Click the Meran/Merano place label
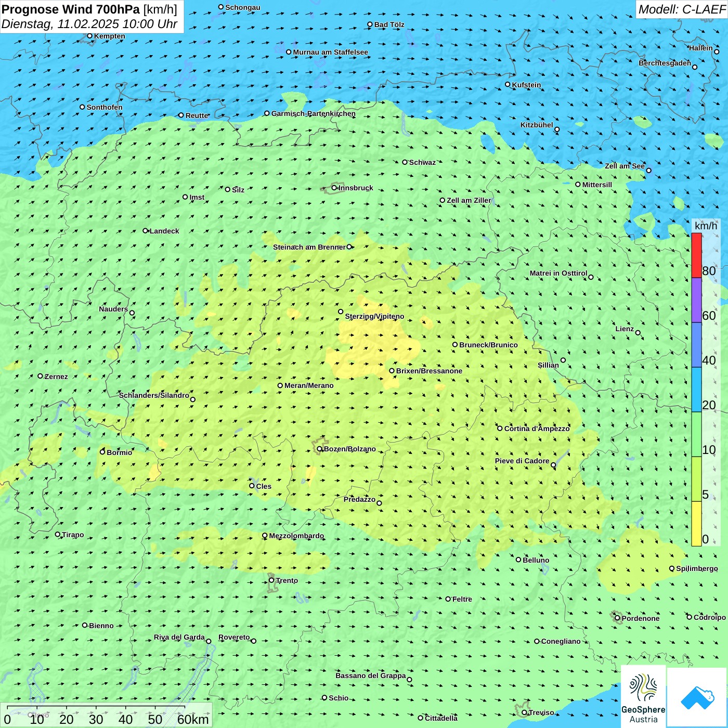Screen dimensions: 728x728 point(309,385)
